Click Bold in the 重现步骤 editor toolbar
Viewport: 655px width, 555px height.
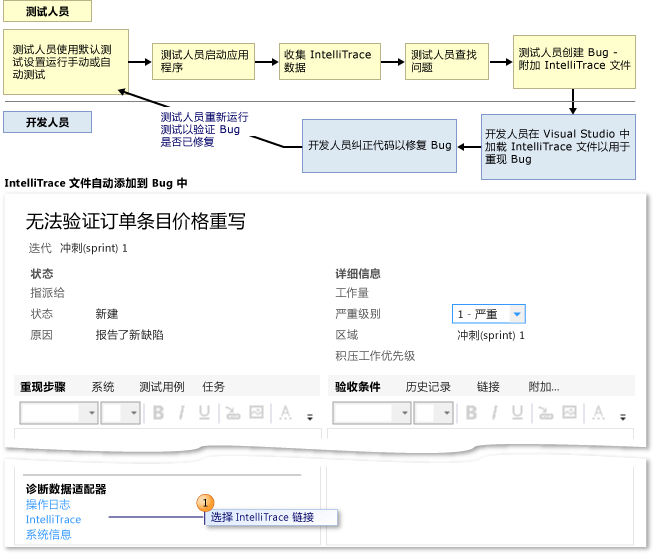[158, 413]
